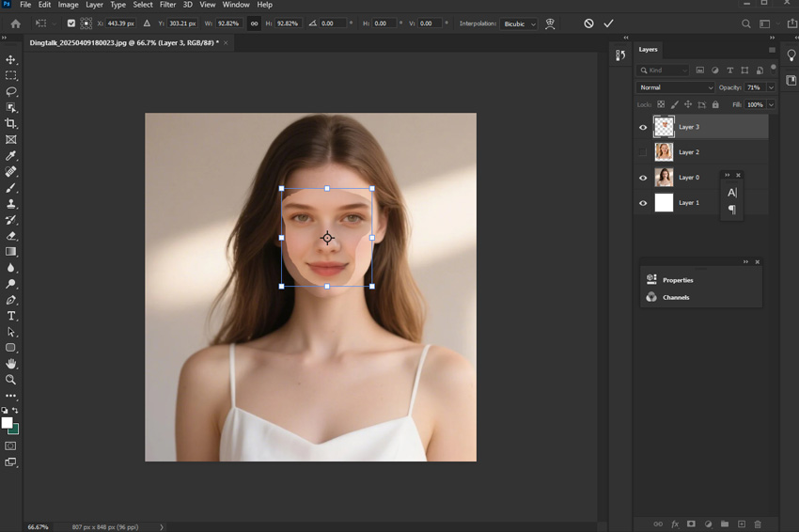Open the Opacity slider dropdown arrow

[x=772, y=87]
